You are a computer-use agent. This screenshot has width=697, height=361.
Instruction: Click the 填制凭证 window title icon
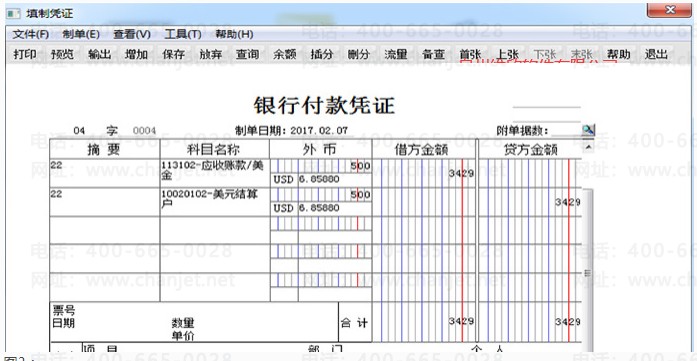tap(13, 13)
